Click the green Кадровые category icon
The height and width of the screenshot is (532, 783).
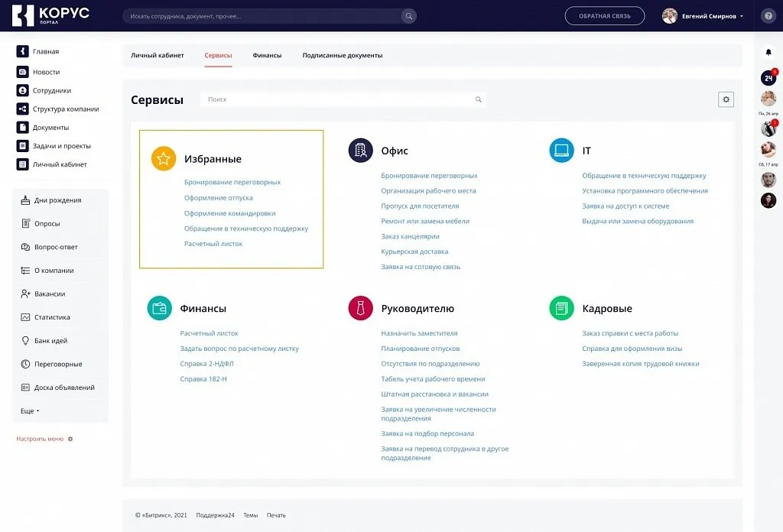[x=561, y=308]
